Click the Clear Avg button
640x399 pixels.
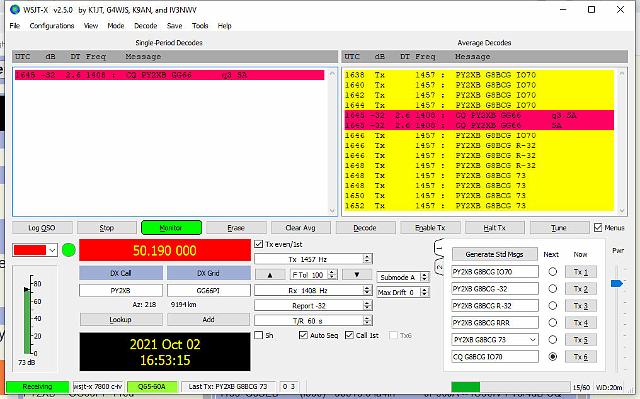tap(300, 228)
